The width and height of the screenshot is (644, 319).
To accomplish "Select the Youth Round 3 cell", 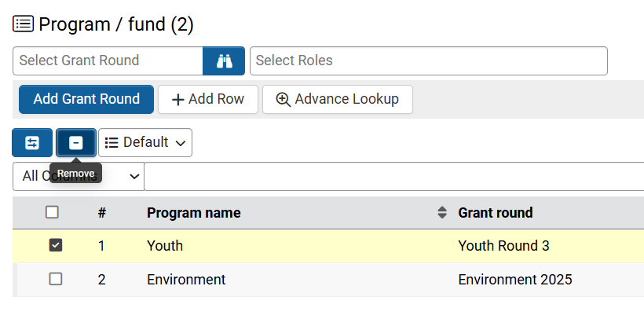I will tap(503, 246).
